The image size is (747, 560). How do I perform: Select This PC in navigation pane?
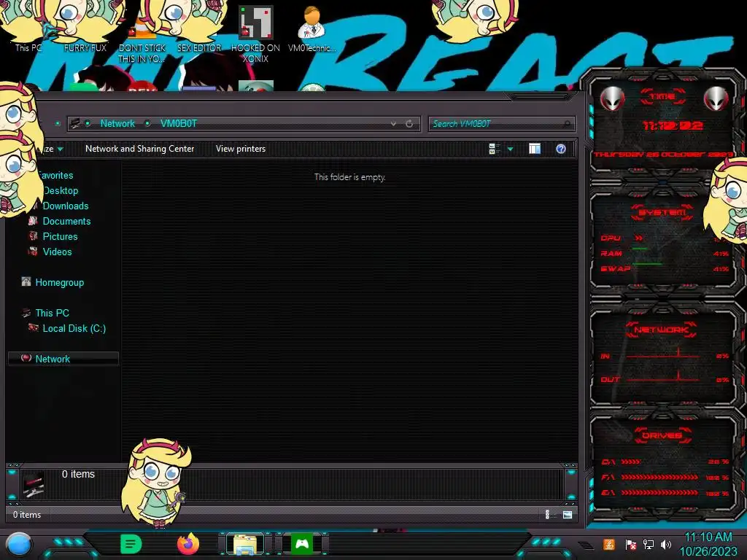click(52, 313)
